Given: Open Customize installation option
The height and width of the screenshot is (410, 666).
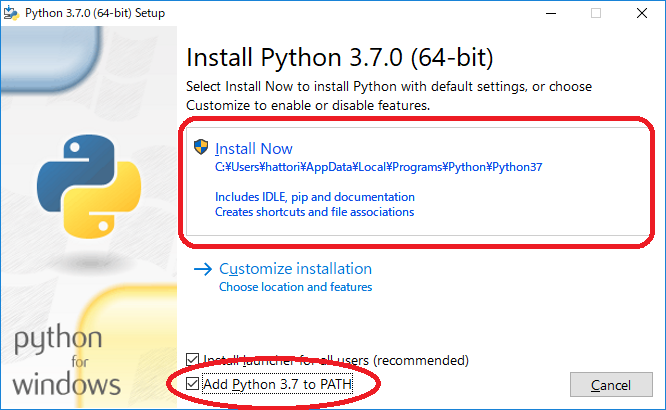Looking at the screenshot, I should [x=295, y=269].
